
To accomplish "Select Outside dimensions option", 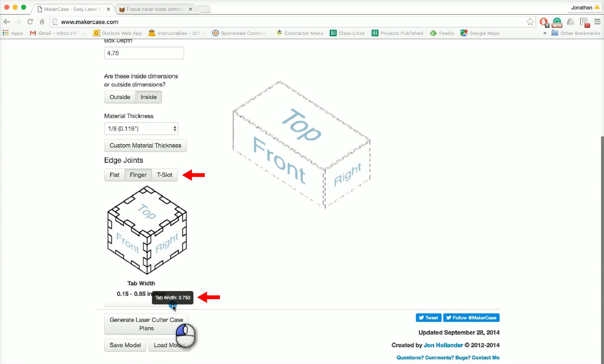I will 120,97.
